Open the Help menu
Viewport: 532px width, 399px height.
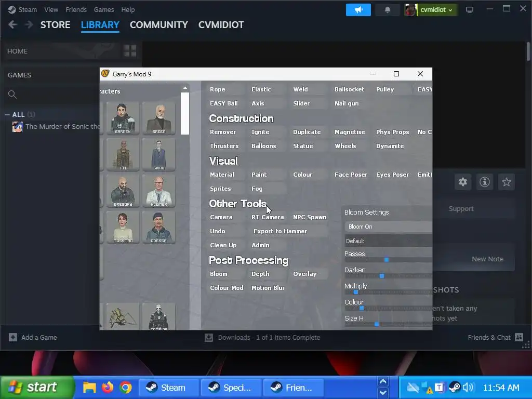(128, 9)
